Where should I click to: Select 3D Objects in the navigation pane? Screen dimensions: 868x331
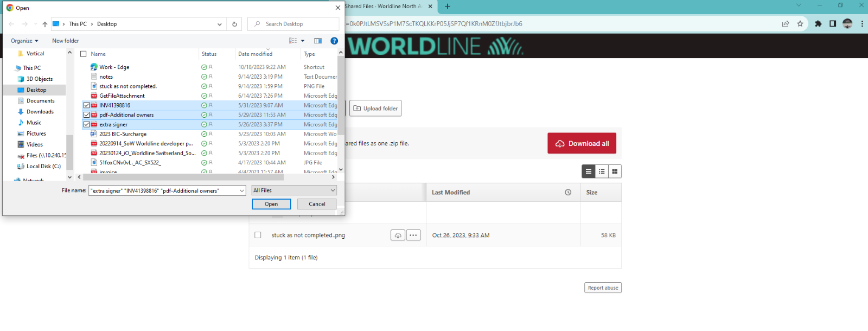[x=39, y=79]
